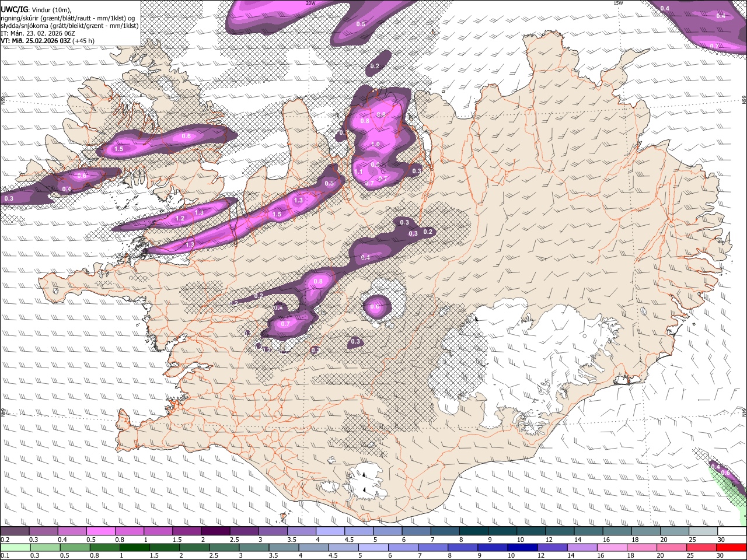The width and height of the screenshot is (747, 560).
Task: Click the "IT: Mán. 23. 02. 2026 06Z" line
Action: click(37, 33)
